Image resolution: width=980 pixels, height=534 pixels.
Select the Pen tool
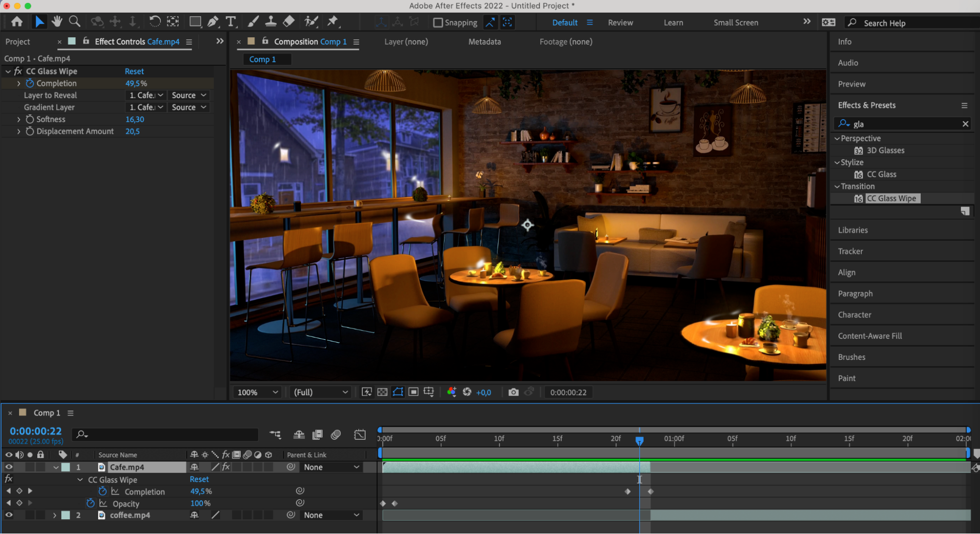(213, 22)
